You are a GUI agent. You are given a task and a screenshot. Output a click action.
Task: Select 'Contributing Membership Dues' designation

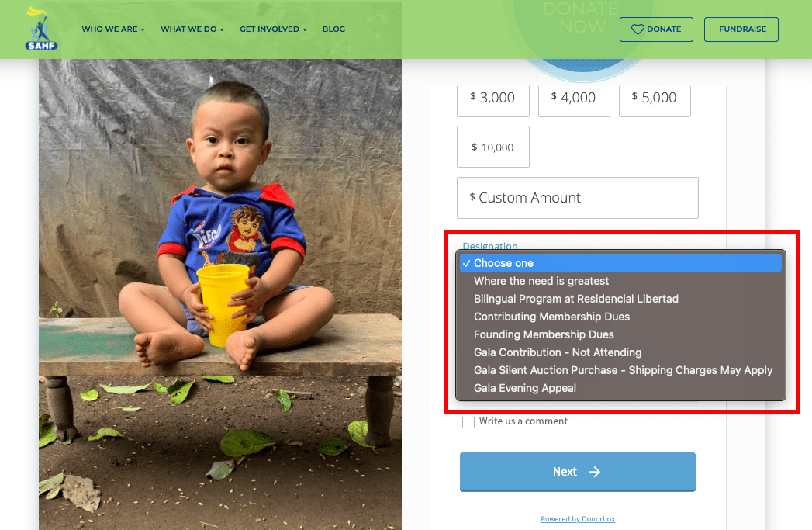(551, 317)
